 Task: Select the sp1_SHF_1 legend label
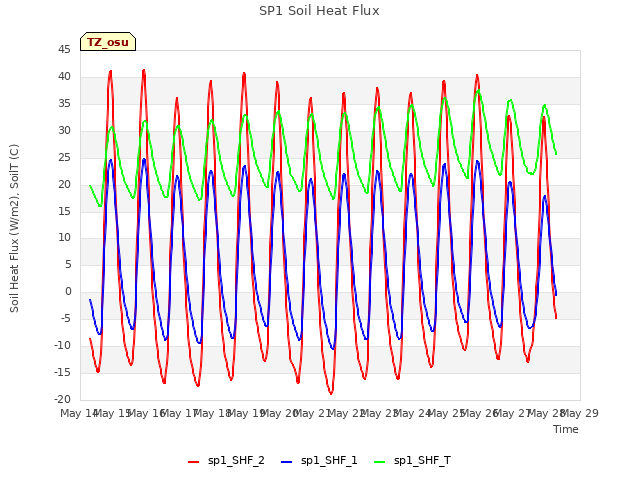pyautogui.click(x=329, y=461)
